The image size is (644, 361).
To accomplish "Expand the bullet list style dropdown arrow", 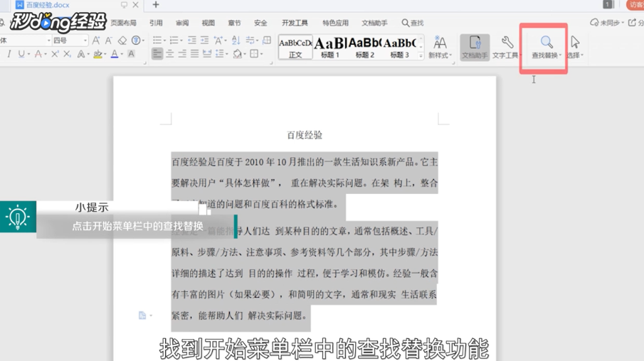I will coord(164,41).
